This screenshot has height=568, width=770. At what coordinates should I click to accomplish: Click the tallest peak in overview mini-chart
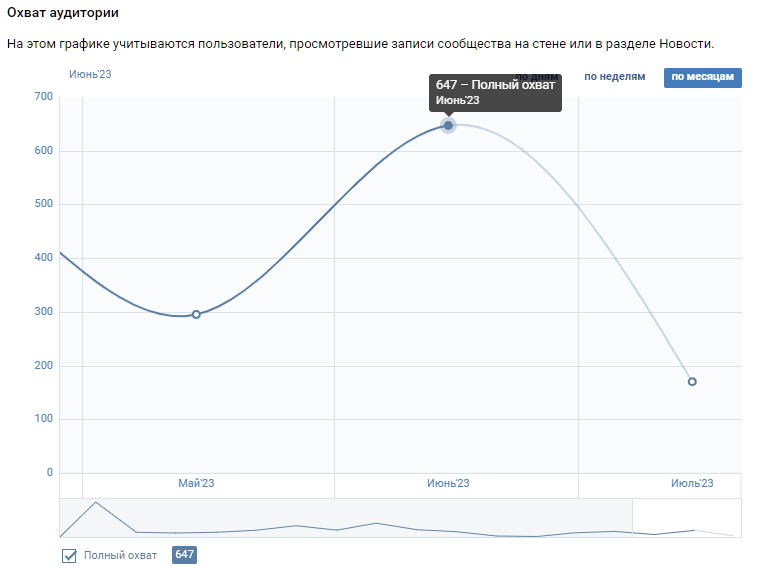[x=95, y=502]
